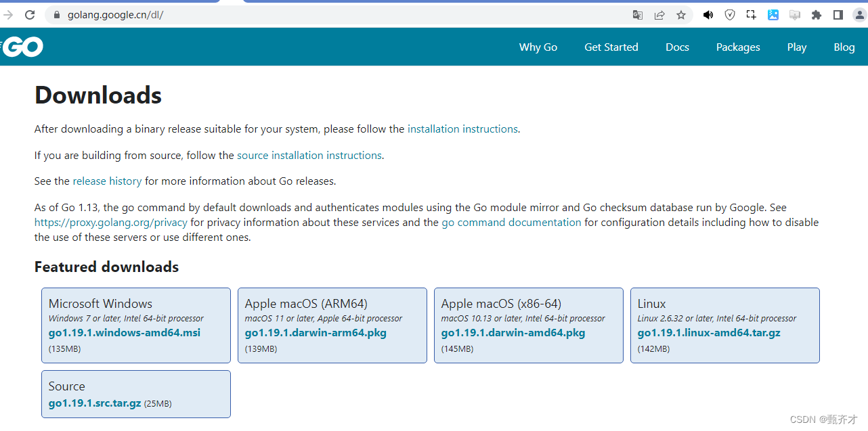Image resolution: width=868 pixels, height=431 pixels.
Task: Click the browser forward arrow
Action: click(x=8, y=15)
